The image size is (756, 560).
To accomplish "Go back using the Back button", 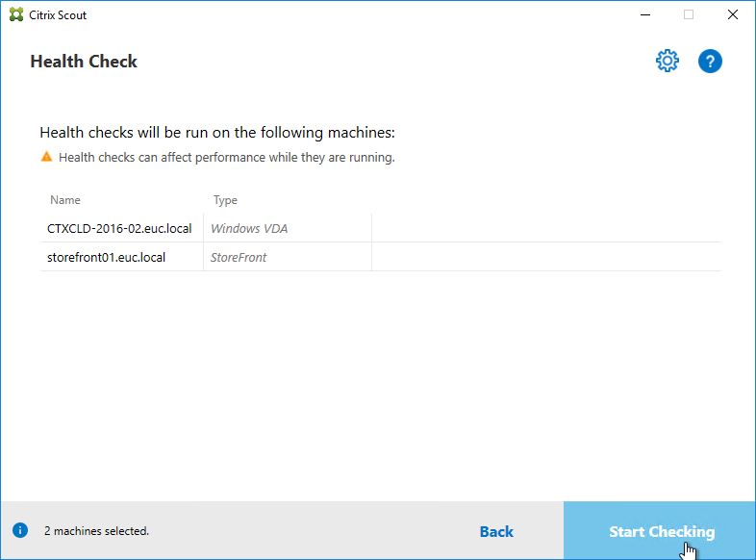I will point(496,531).
